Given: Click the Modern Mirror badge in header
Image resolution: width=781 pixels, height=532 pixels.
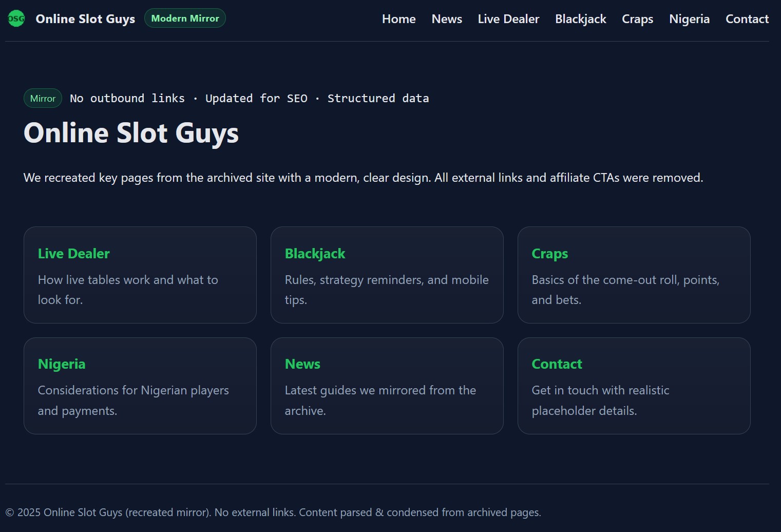Looking at the screenshot, I should click(x=185, y=18).
